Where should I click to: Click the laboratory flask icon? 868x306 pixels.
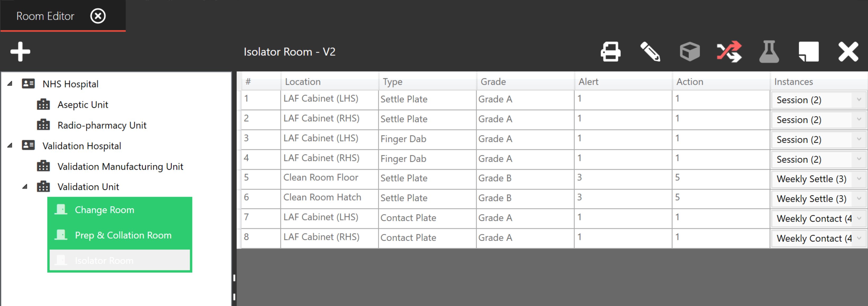coord(769,52)
